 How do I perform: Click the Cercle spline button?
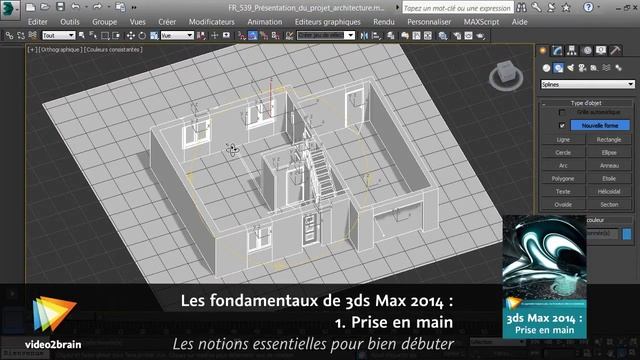point(563,153)
